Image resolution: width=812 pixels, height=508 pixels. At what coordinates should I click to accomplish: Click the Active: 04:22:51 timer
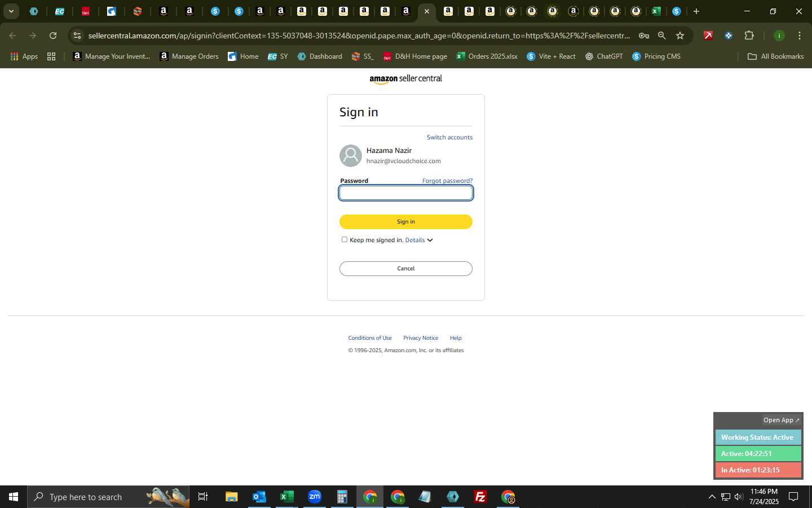(x=758, y=454)
